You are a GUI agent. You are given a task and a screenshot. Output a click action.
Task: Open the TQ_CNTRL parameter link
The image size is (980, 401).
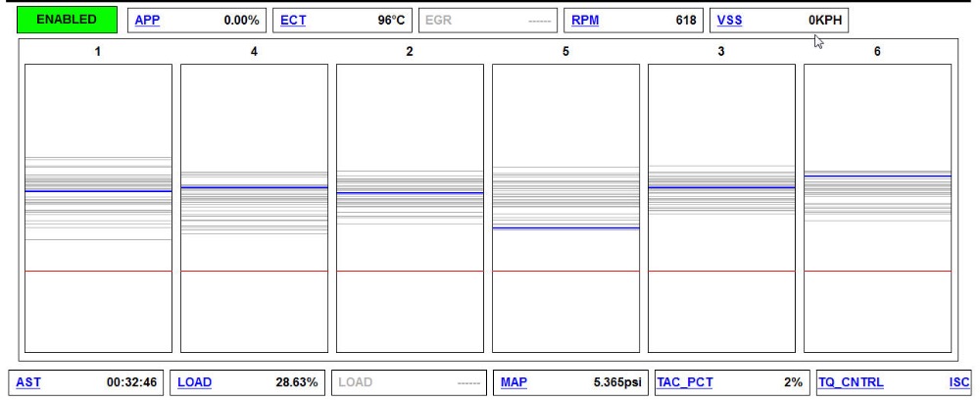850,382
